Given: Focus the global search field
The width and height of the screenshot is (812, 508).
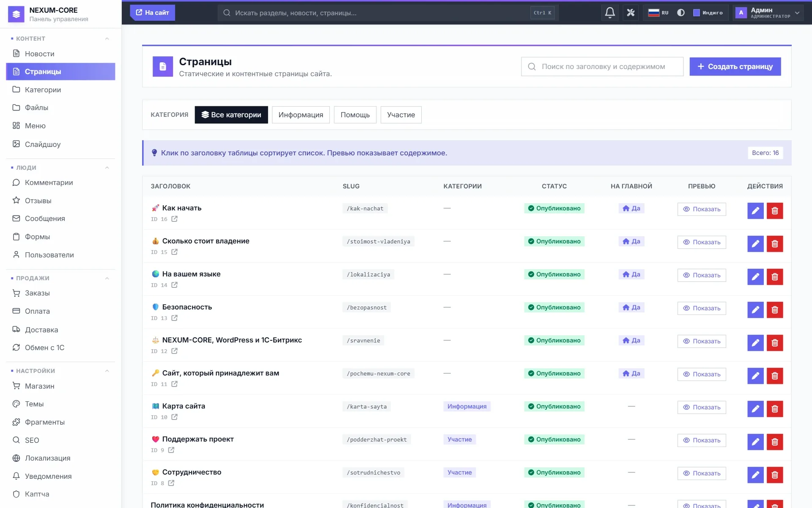Looking at the screenshot, I should point(388,13).
